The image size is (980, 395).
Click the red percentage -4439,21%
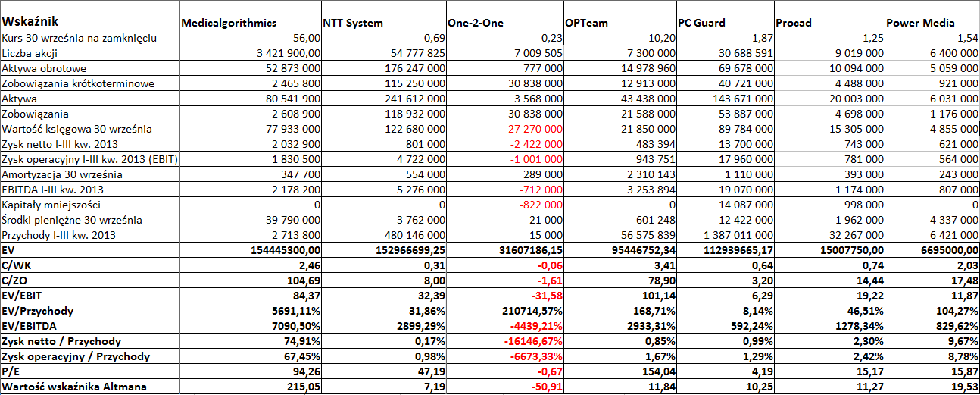[505, 326]
